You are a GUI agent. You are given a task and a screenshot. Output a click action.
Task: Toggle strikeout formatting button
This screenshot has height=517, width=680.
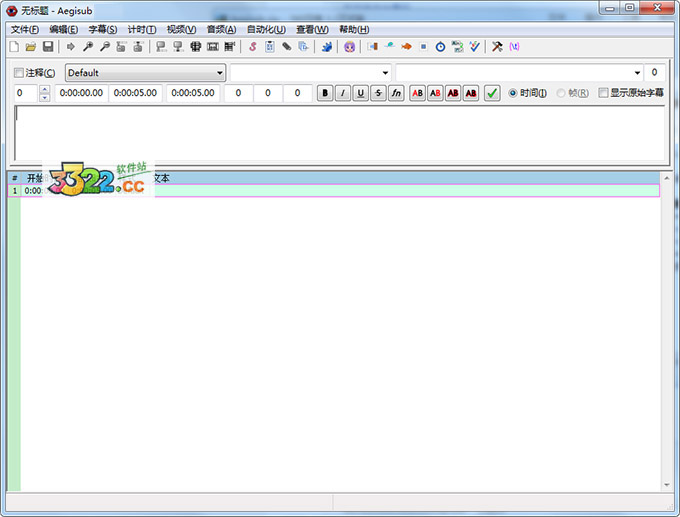(378, 93)
